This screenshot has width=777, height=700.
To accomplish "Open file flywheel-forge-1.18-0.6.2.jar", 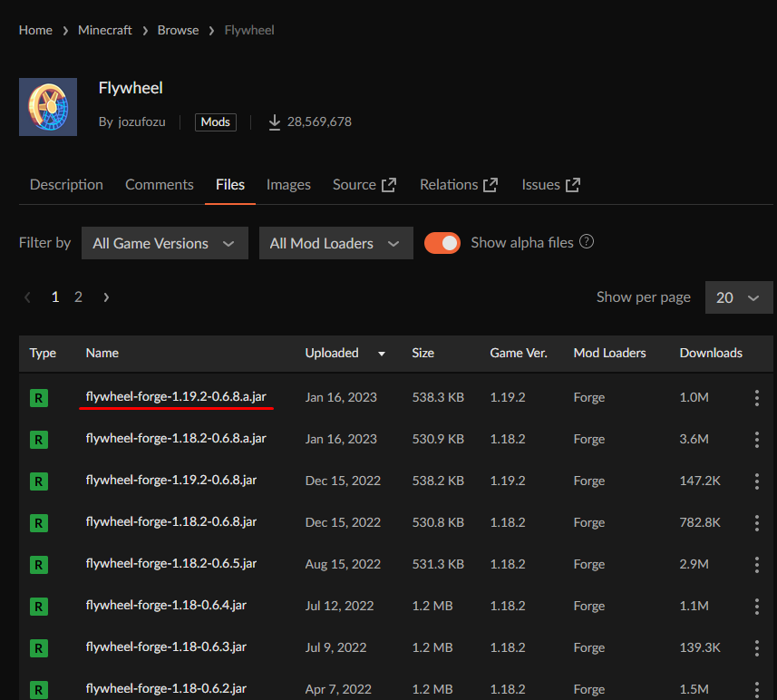I will pyautogui.click(x=166, y=688).
